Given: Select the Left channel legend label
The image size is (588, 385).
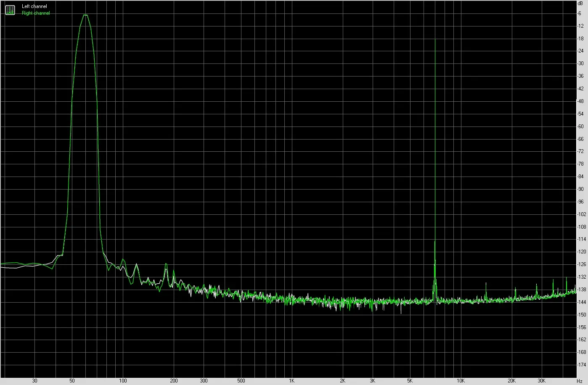Looking at the screenshot, I should coord(34,6).
